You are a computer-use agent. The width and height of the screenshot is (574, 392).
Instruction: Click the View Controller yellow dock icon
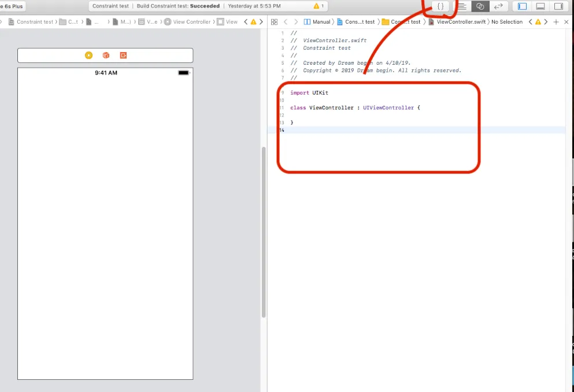click(88, 56)
